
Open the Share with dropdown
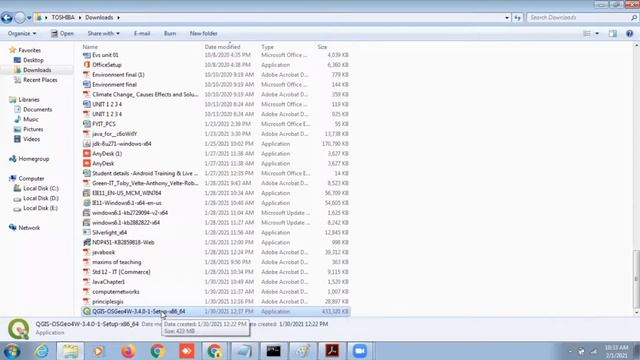coord(103,33)
